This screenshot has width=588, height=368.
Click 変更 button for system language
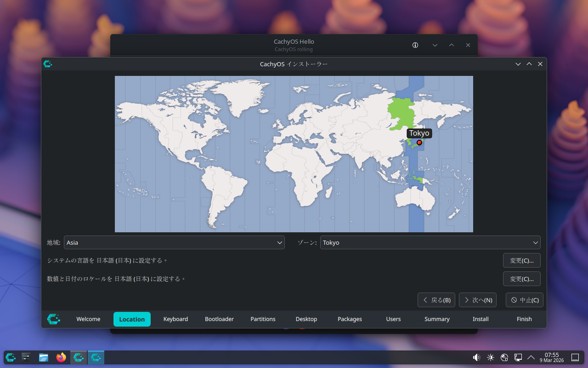(x=522, y=260)
